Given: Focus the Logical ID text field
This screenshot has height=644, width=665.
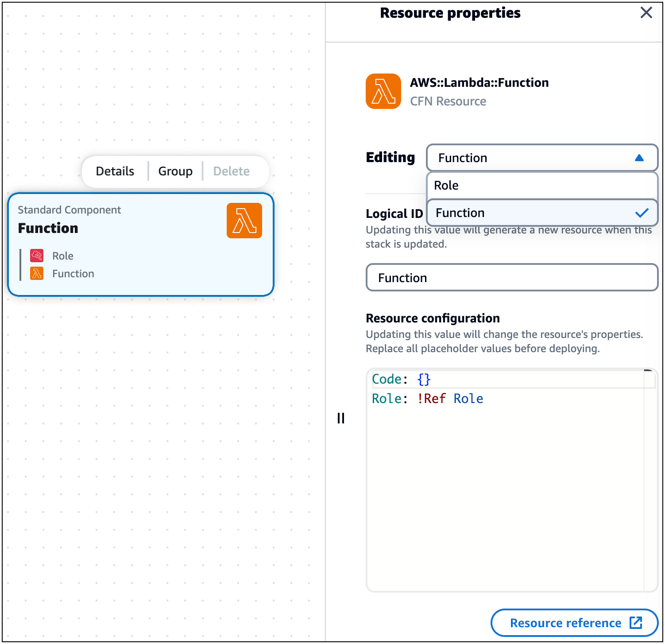Looking at the screenshot, I should coord(512,278).
